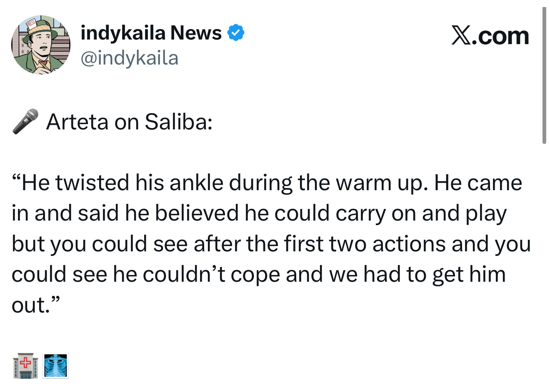Click the chest x-ray emoji
The height and width of the screenshot is (392, 550).
click(x=55, y=366)
